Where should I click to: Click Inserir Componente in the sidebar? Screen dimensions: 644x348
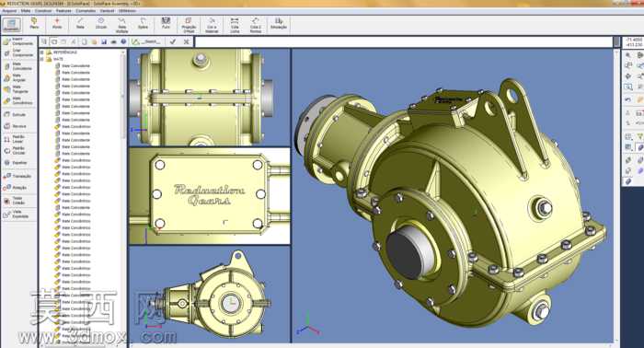click(19, 41)
